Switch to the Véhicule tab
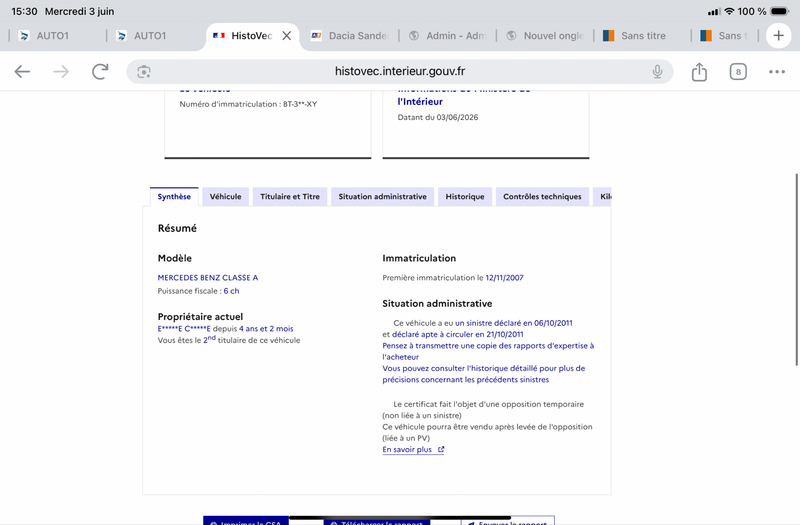The width and height of the screenshot is (800, 525). pyautogui.click(x=226, y=196)
